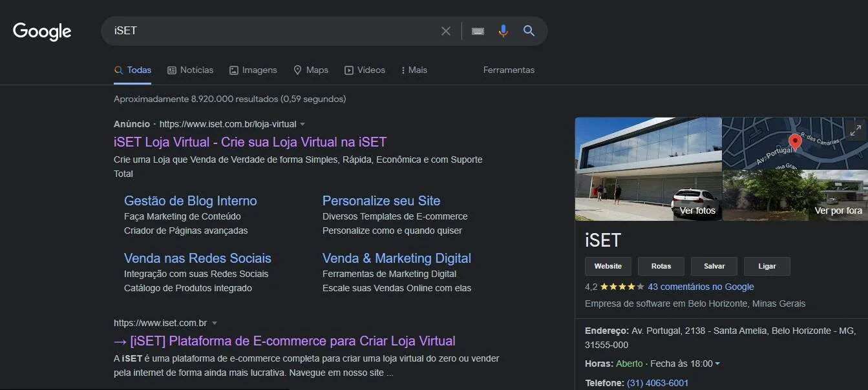Start voice search with microphone icon
Image resolution: width=868 pixels, height=390 pixels.
[503, 31]
